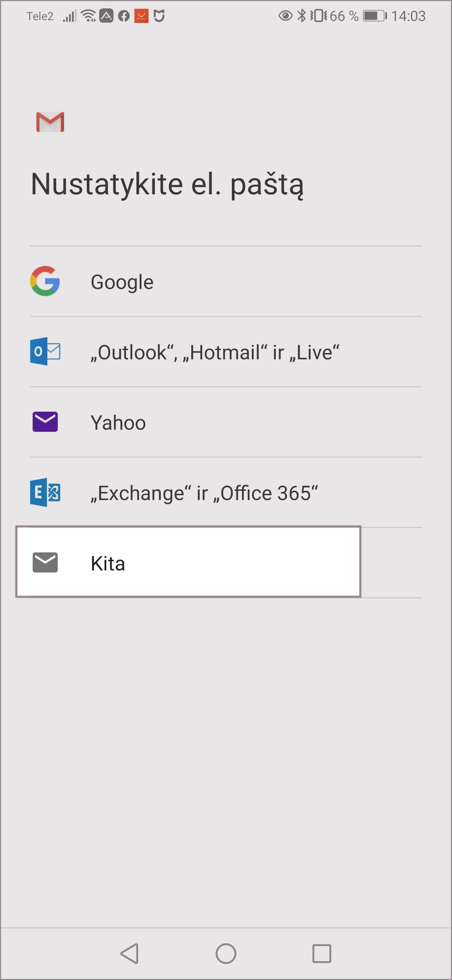Tap the Exchange icon
The image size is (452, 980).
point(45,492)
